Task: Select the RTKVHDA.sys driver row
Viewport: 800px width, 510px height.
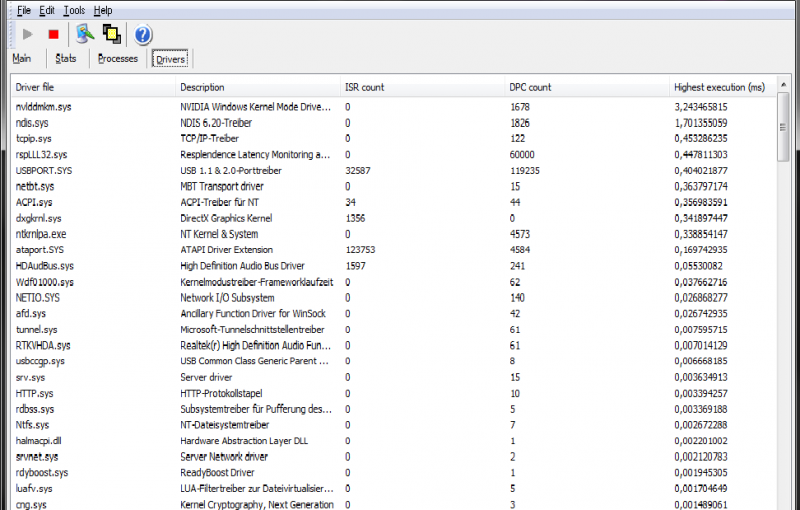Action: [x=394, y=345]
